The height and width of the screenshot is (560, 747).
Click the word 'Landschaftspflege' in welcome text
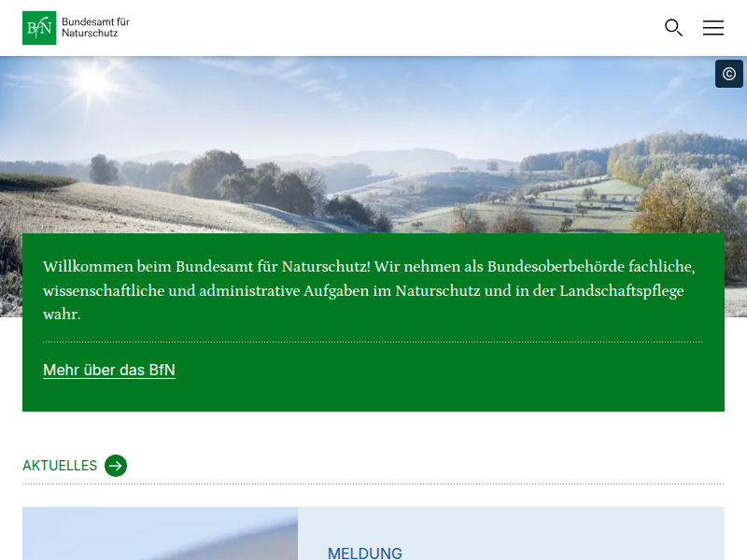tap(622, 291)
